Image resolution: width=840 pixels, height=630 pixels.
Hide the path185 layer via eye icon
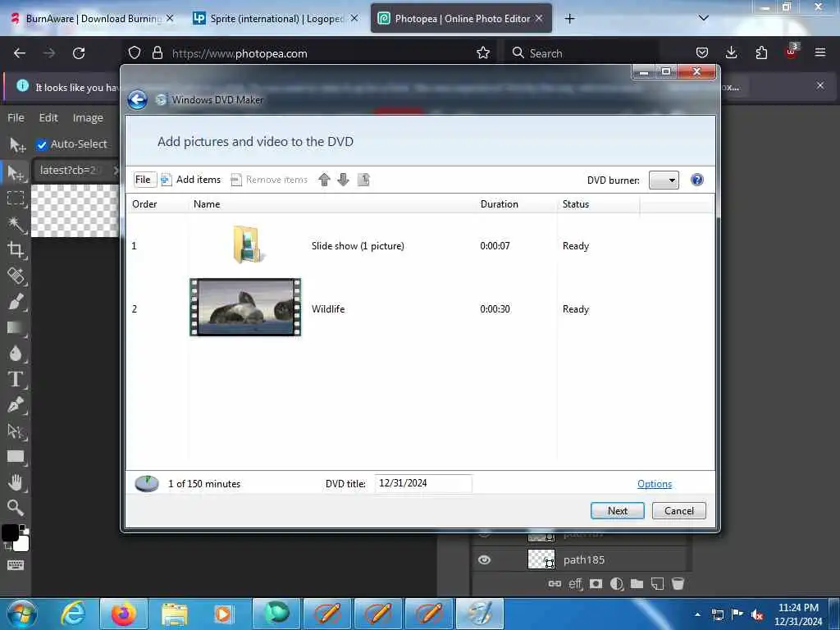tap(484, 559)
